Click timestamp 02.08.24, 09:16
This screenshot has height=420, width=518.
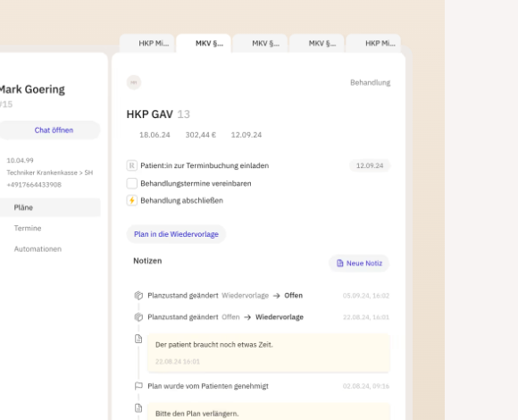pos(365,386)
